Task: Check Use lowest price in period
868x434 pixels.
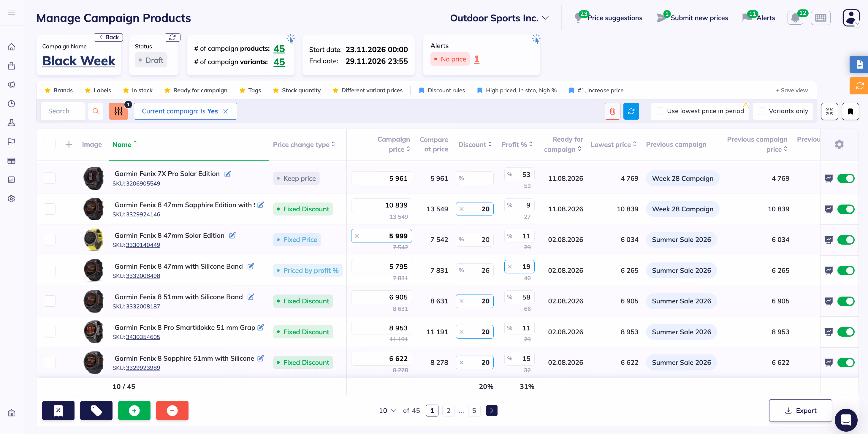Action: coord(659,111)
